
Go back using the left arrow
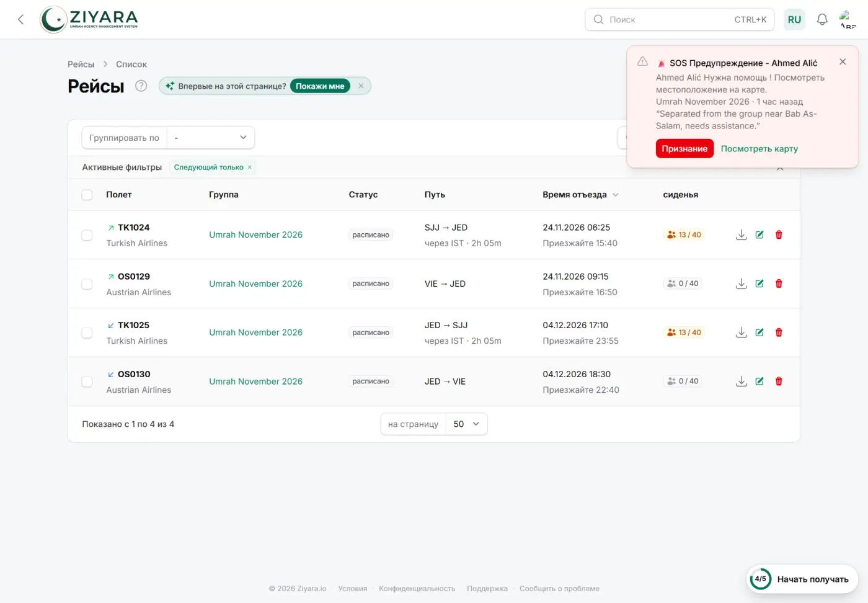[x=20, y=19]
